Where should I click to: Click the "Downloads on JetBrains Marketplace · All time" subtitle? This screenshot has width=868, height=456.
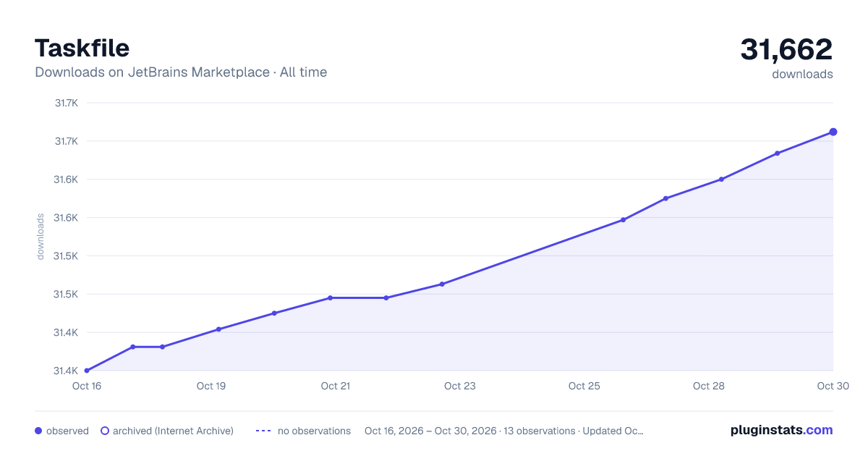[x=181, y=72]
